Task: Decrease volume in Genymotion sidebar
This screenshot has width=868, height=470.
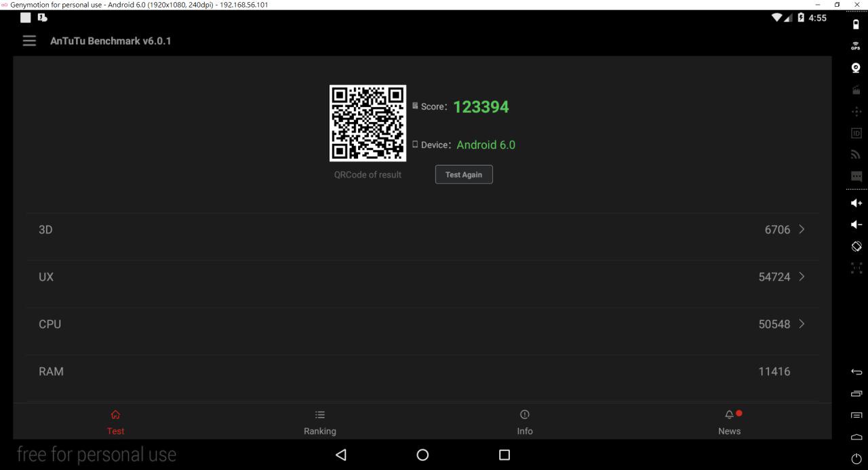Action: pyautogui.click(x=856, y=224)
